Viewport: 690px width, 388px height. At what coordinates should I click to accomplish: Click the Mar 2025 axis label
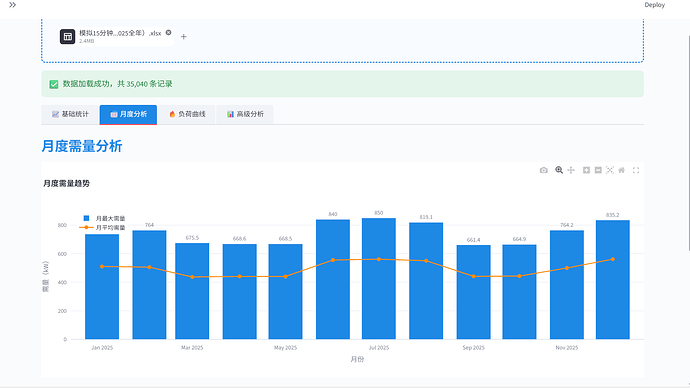[x=192, y=348]
